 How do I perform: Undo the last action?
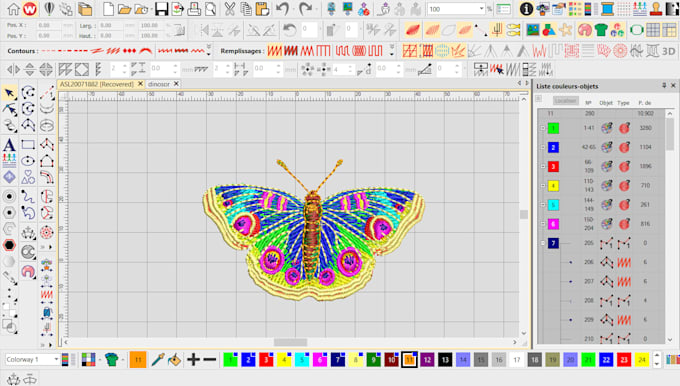click(x=283, y=9)
